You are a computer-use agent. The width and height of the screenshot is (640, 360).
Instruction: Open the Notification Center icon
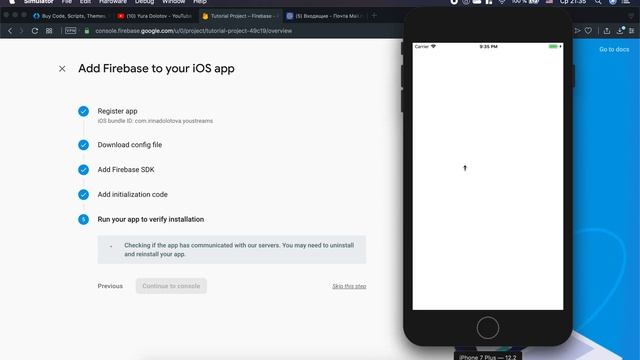pos(626,2)
